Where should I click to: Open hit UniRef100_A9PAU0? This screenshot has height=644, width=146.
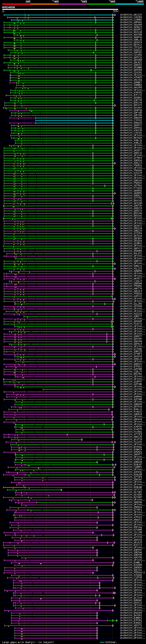[x=131, y=22]
